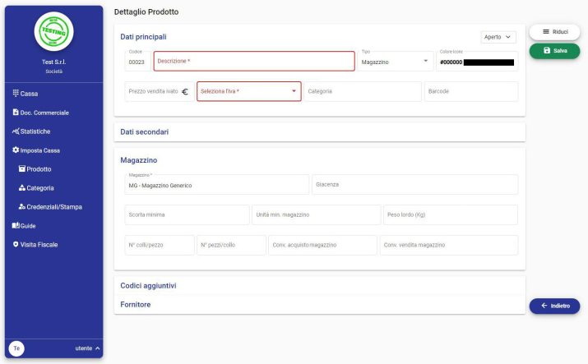Click the Credenziali/Stampa users icon
This screenshot has width=588, height=364.
(x=21, y=207)
